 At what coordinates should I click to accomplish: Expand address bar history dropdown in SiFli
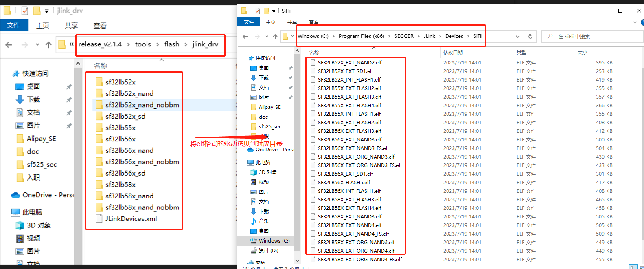(517, 37)
